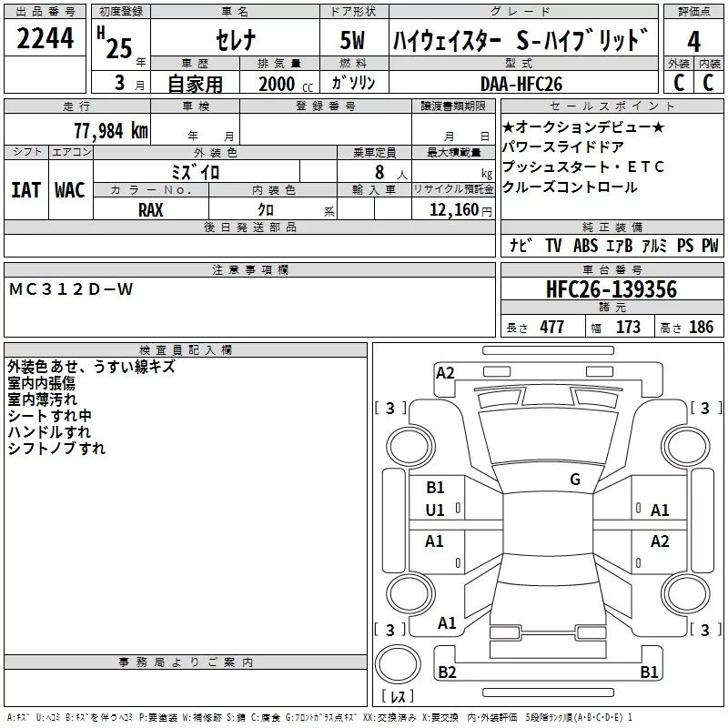Click the 検査員記入欄 header
Viewport: 728px width, 728px height.
(186, 350)
